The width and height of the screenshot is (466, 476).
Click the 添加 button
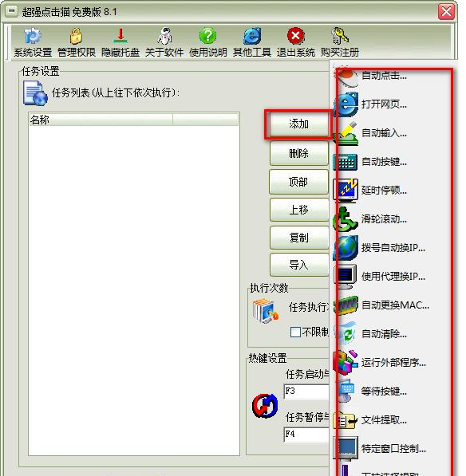coord(298,124)
